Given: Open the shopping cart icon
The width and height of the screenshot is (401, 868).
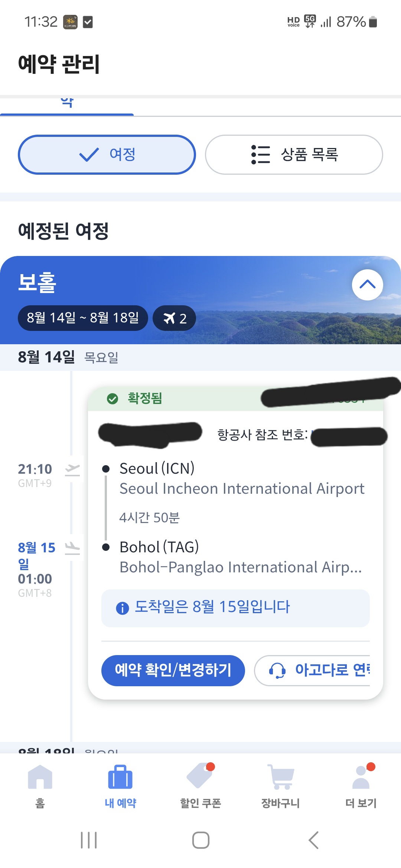Looking at the screenshot, I should click(281, 777).
